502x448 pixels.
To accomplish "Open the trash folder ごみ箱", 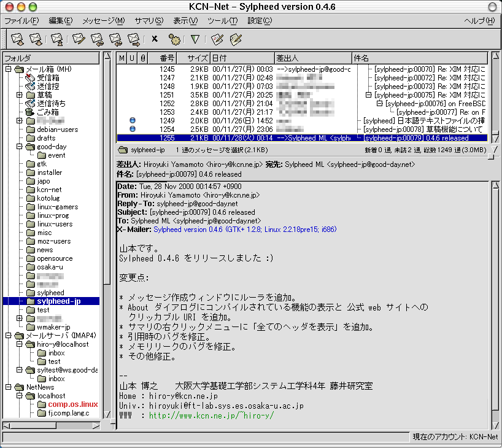I will click(x=47, y=112).
